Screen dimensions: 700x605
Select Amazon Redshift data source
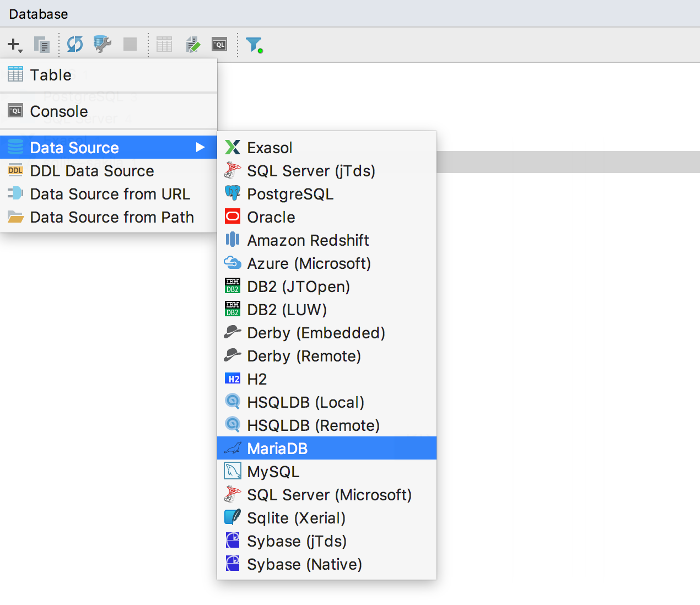[x=327, y=240]
